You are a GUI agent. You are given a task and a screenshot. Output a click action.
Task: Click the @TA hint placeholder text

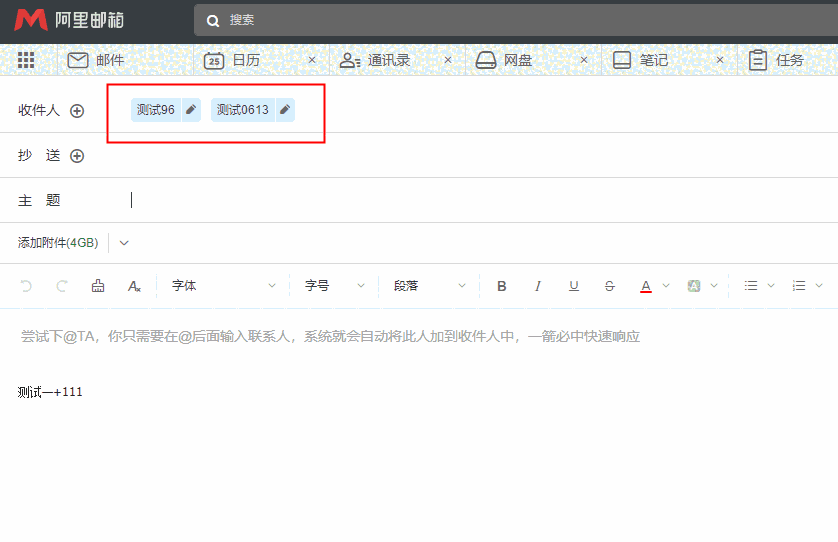330,337
